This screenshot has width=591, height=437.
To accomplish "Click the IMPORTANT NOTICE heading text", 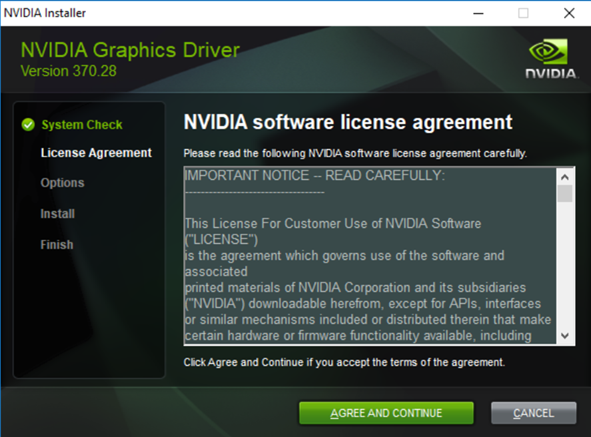I will 315,175.
